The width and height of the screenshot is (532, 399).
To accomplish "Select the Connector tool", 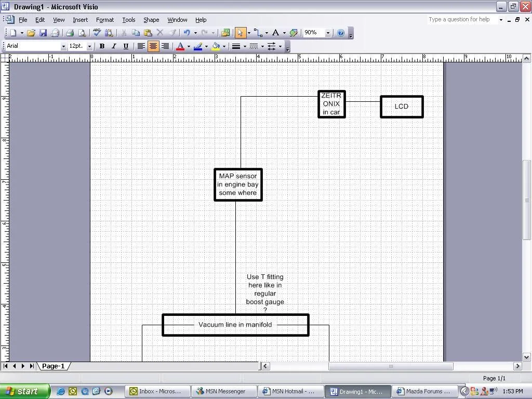I will (x=258, y=33).
